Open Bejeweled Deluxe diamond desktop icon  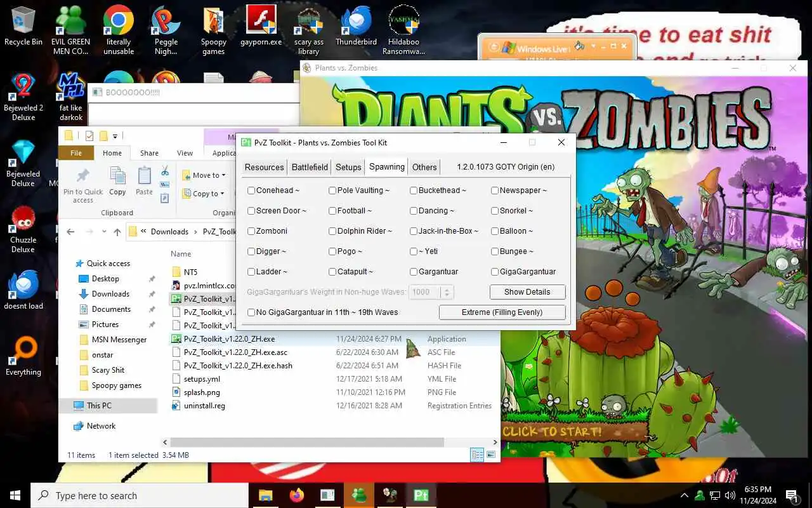(23, 163)
